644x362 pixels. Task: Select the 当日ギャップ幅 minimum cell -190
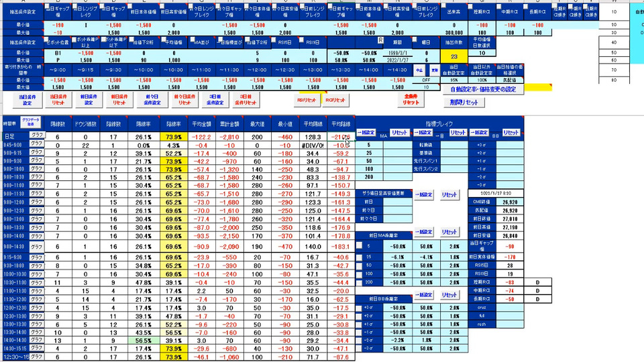58,25
